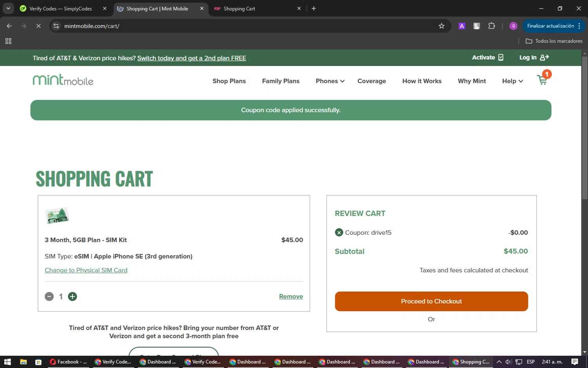Click the browser menu three-dots icon
The image size is (588, 368).
pos(579,26)
